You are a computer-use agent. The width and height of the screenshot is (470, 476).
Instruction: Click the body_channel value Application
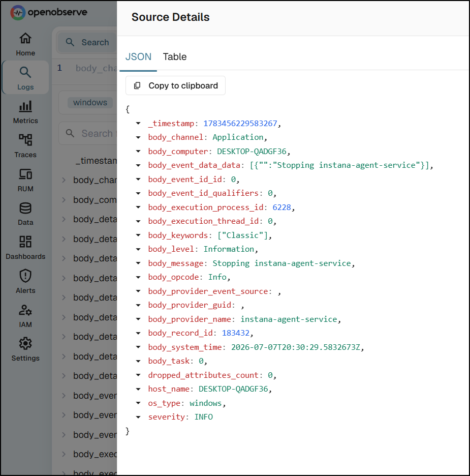tap(238, 137)
